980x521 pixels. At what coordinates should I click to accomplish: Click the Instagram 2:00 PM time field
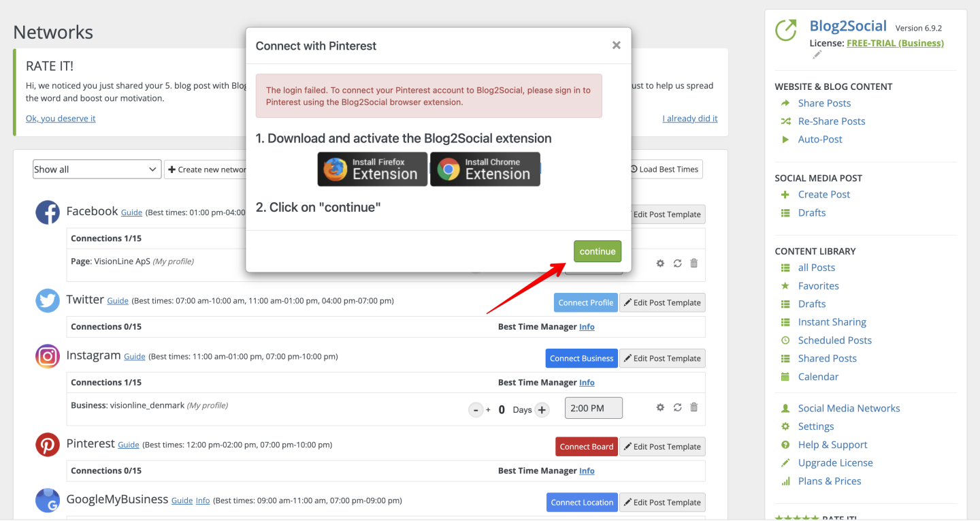pyautogui.click(x=593, y=408)
